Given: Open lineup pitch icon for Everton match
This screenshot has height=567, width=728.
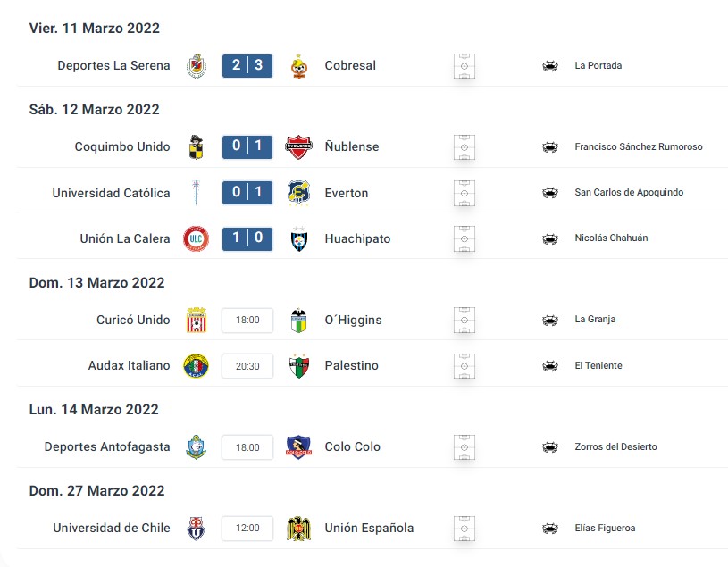Looking at the screenshot, I should (x=464, y=193).
